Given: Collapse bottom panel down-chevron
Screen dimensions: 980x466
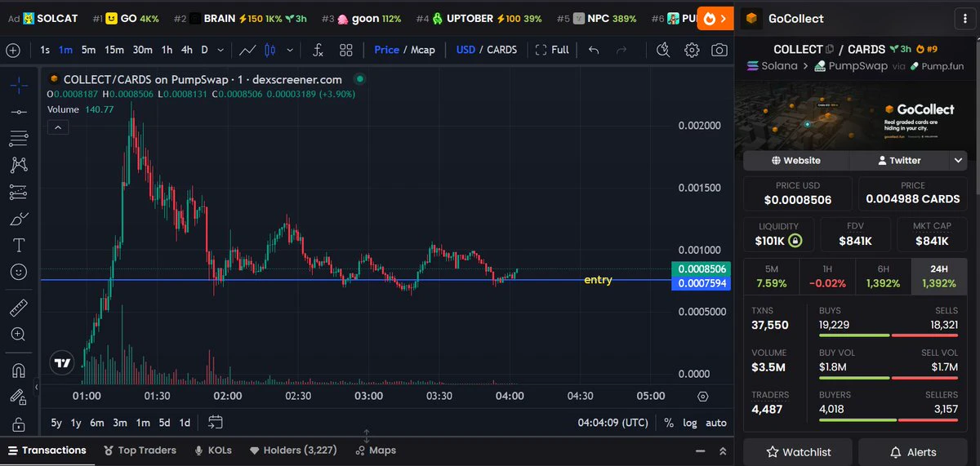Looking at the screenshot, I should (699, 450).
